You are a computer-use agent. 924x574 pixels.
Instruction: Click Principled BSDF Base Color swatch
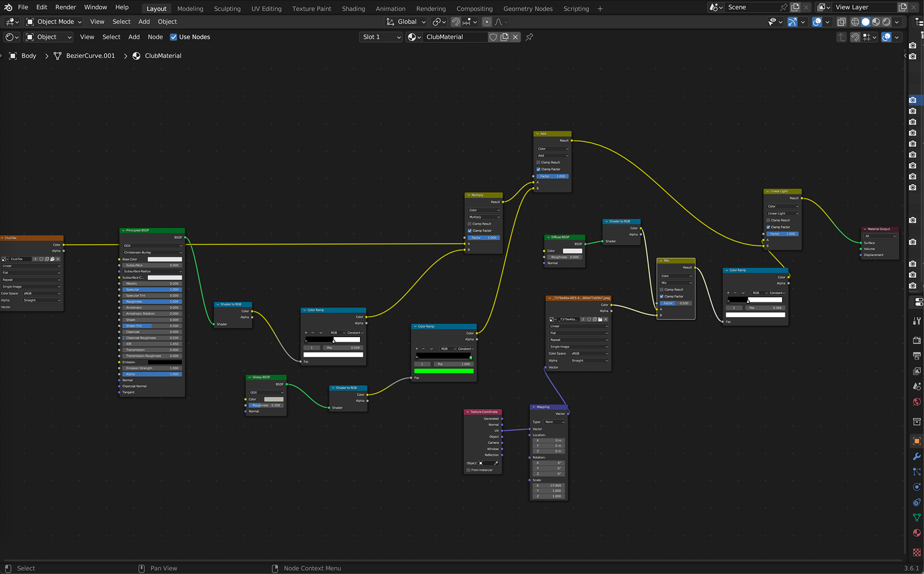pos(165,259)
